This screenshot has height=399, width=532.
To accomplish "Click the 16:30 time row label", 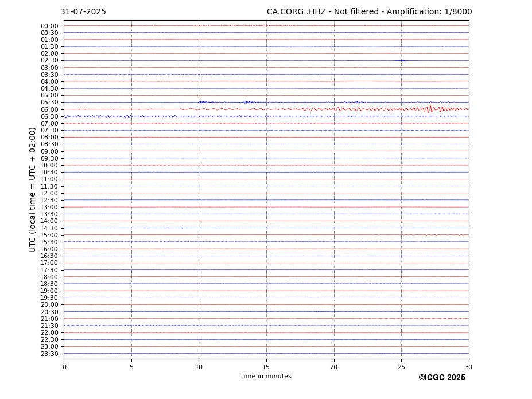I will pos(49,256).
